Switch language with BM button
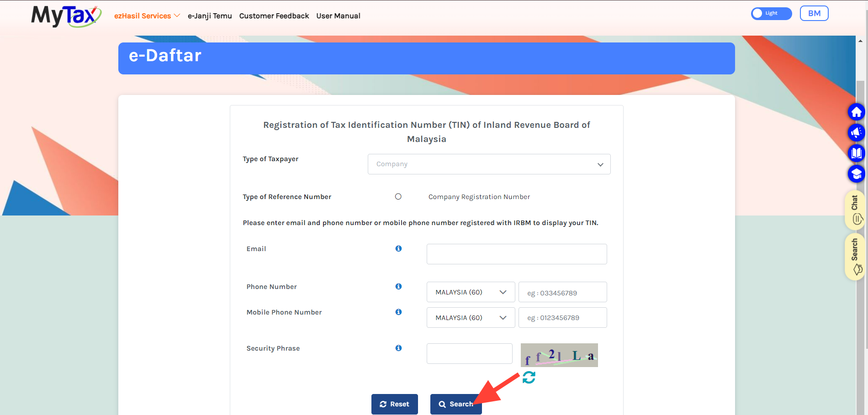The width and height of the screenshot is (868, 415). click(x=814, y=13)
